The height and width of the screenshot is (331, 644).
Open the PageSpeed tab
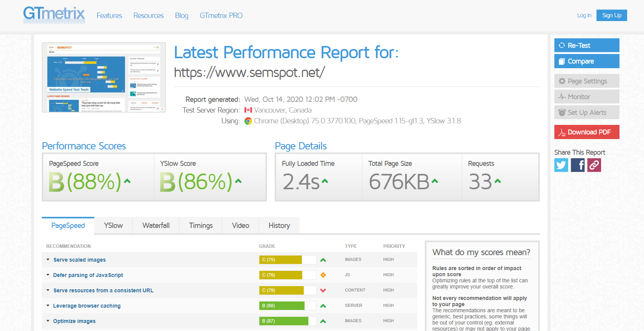68,226
